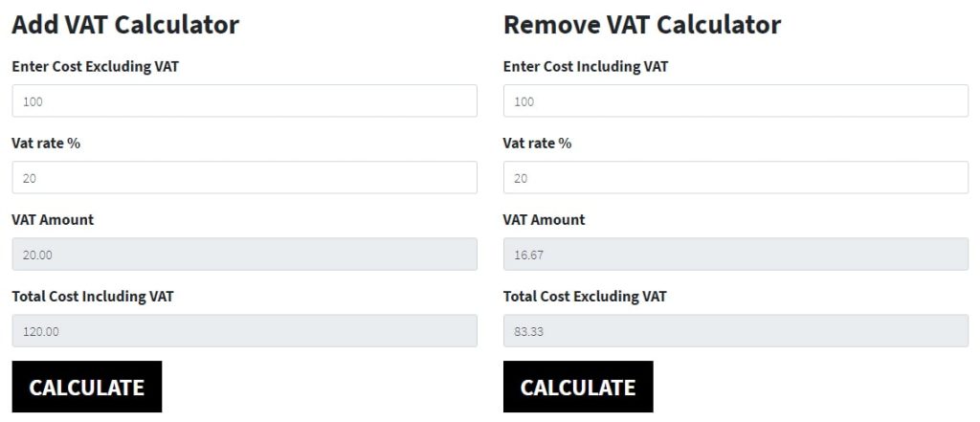The height and width of the screenshot is (422, 980).
Task: Click the Remove VAT Calculator heading
Action: 641,25
